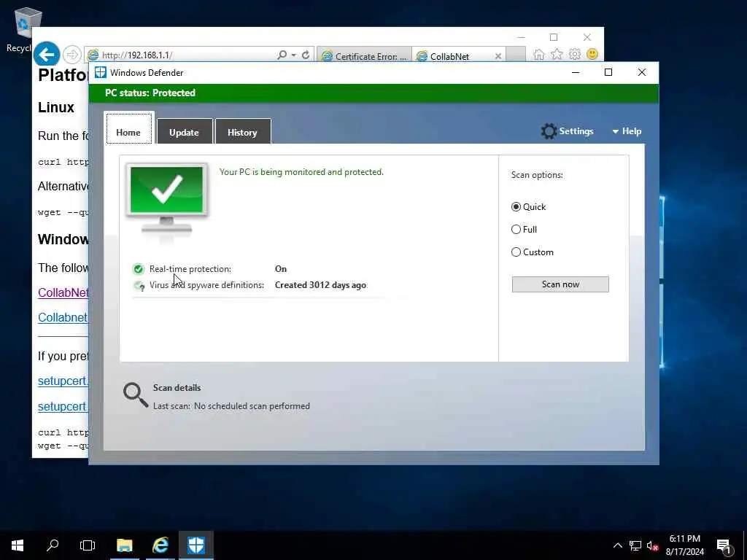The width and height of the screenshot is (747, 560).
Task: Click the 'Created 3012 days ago' text
Action: pos(321,285)
